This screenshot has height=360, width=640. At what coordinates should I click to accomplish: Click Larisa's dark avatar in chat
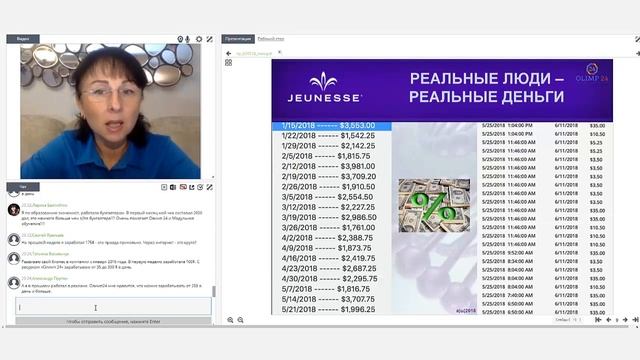pyautogui.click(x=14, y=210)
